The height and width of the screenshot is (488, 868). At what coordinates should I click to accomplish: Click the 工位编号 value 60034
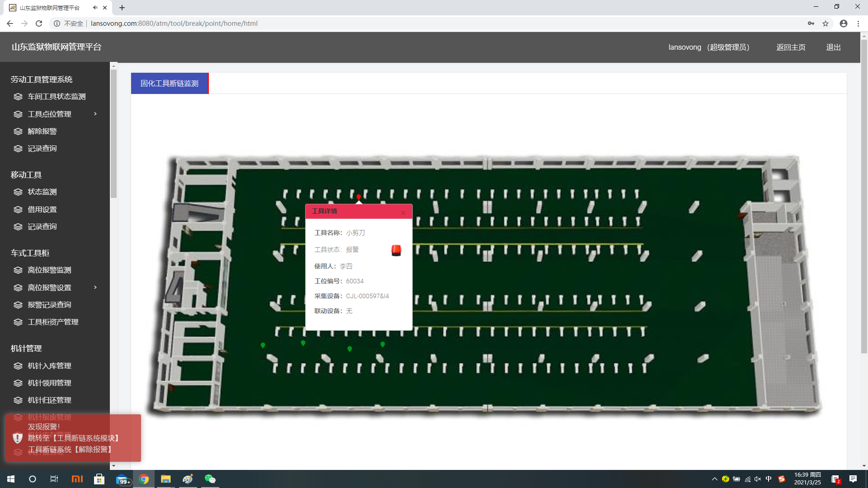point(355,281)
